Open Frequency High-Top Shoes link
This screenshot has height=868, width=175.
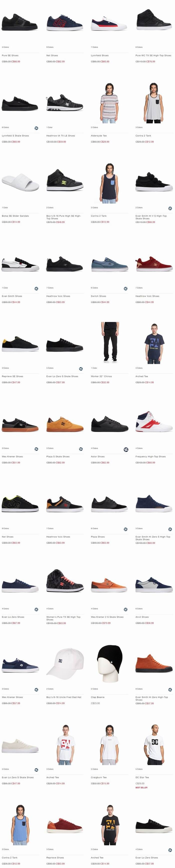pyautogui.click(x=150, y=456)
